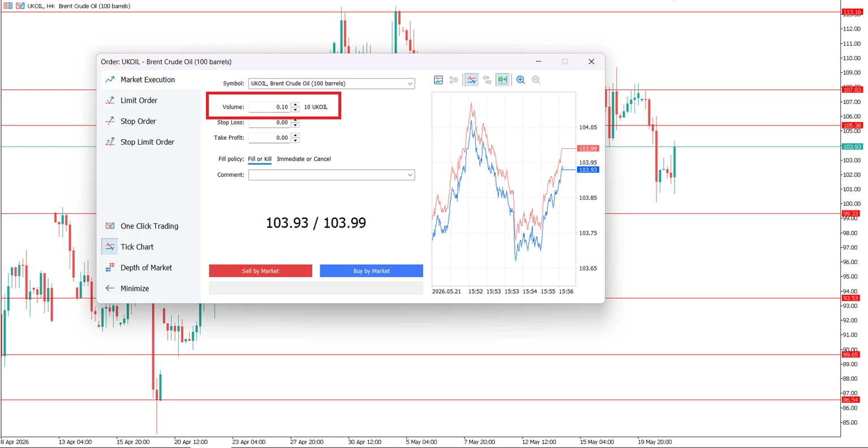
Task: Increase Volume with the up arrow
Action: [295, 105]
